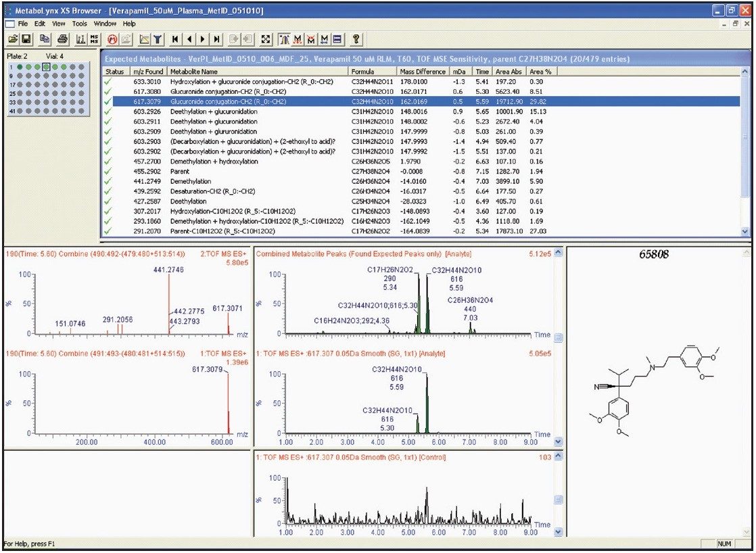Click down arrow beside the Analyte chromatogram
Screen dimensions: 756x553
click(559, 441)
